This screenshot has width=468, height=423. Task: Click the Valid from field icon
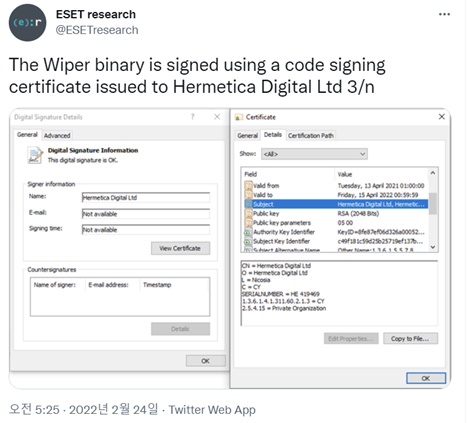[248, 186]
